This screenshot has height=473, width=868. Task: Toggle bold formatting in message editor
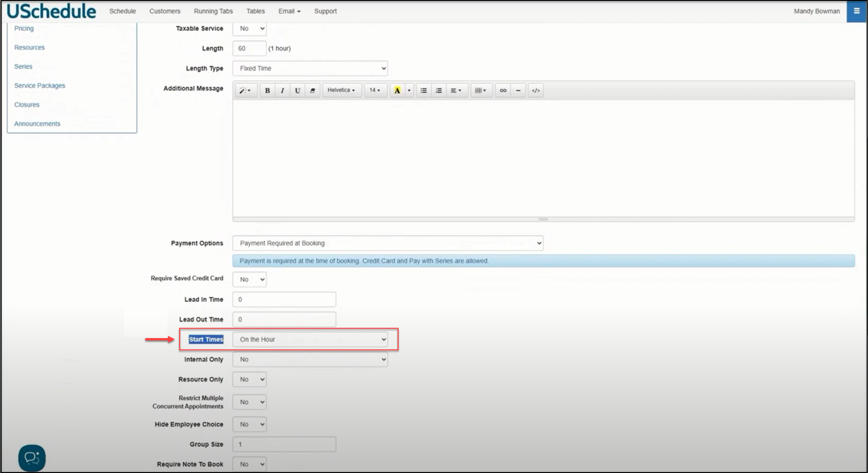(x=267, y=90)
